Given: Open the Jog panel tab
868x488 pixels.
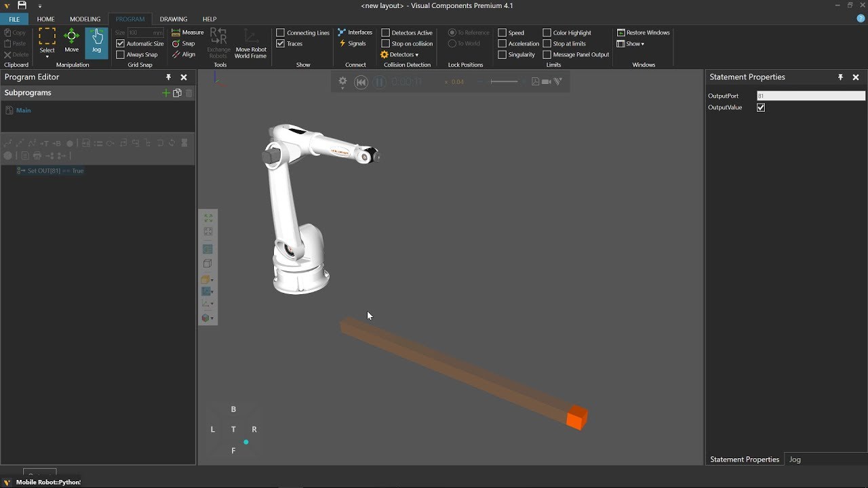Looking at the screenshot, I should point(795,460).
